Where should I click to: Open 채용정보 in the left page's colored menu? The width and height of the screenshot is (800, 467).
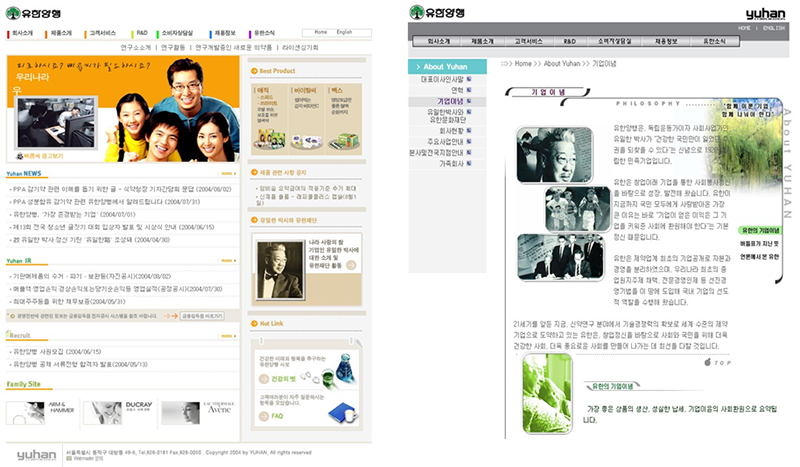point(225,33)
